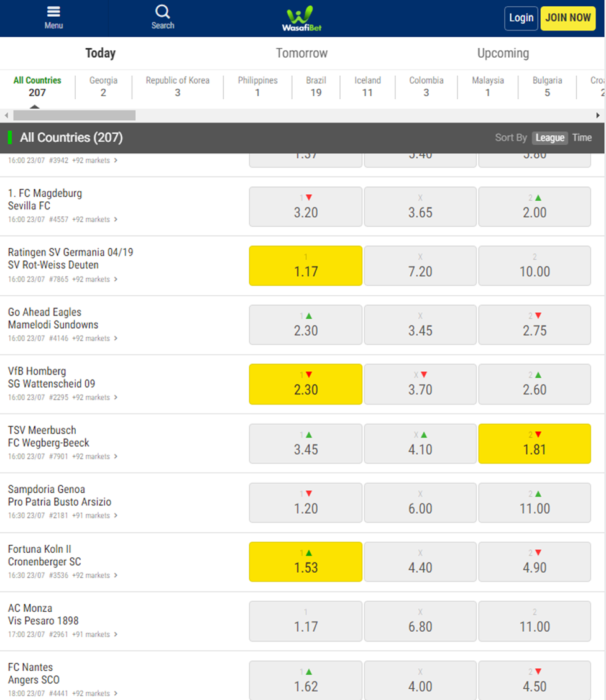Deselect home win 1.53 for Fortuna Koln II
606x700 pixels.
305,561
